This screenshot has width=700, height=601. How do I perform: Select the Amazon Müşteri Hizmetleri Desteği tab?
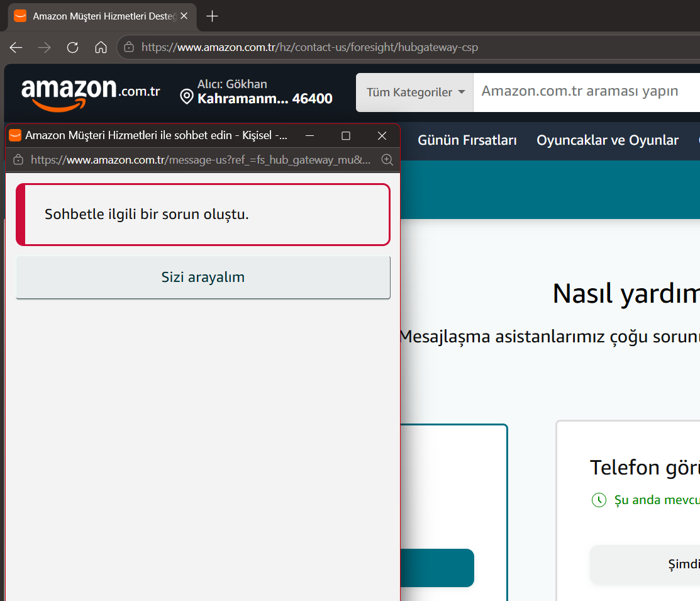click(103, 16)
